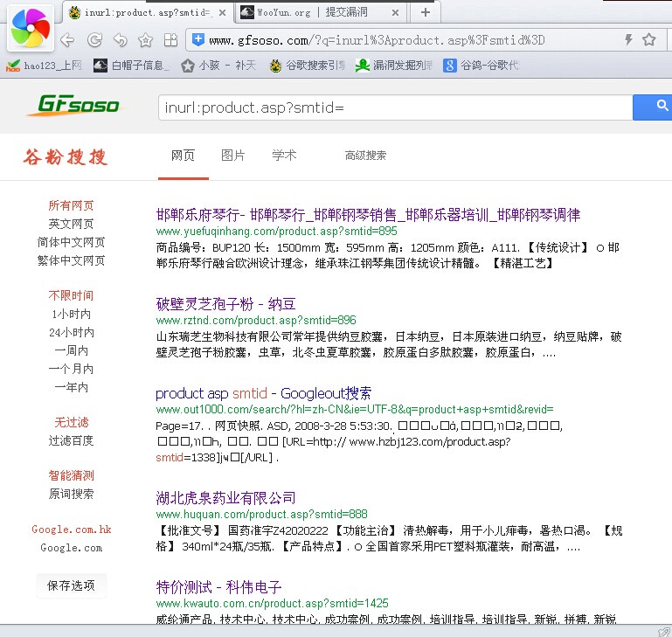Screen dimensions: 672x637
Task: Open 高级搜索 advanced search
Action: tap(365, 156)
